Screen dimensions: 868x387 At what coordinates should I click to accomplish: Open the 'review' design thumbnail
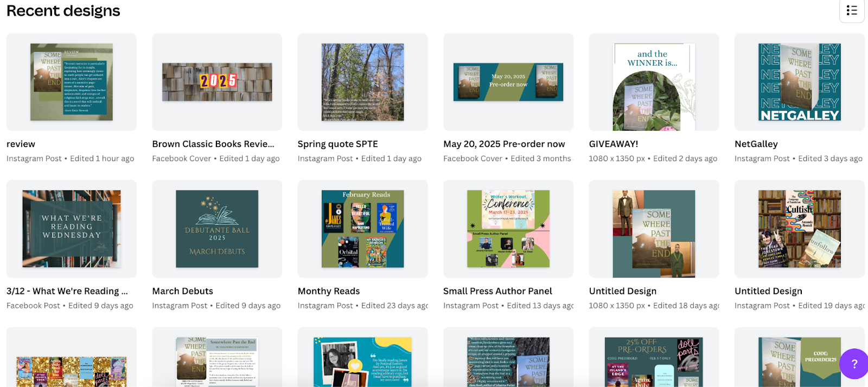[x=72, y=82]
